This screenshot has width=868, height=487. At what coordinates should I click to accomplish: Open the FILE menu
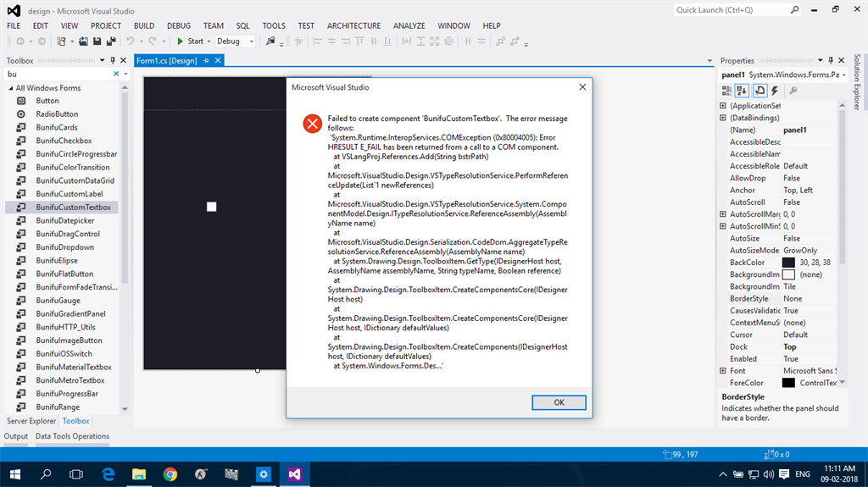(14, 26)
